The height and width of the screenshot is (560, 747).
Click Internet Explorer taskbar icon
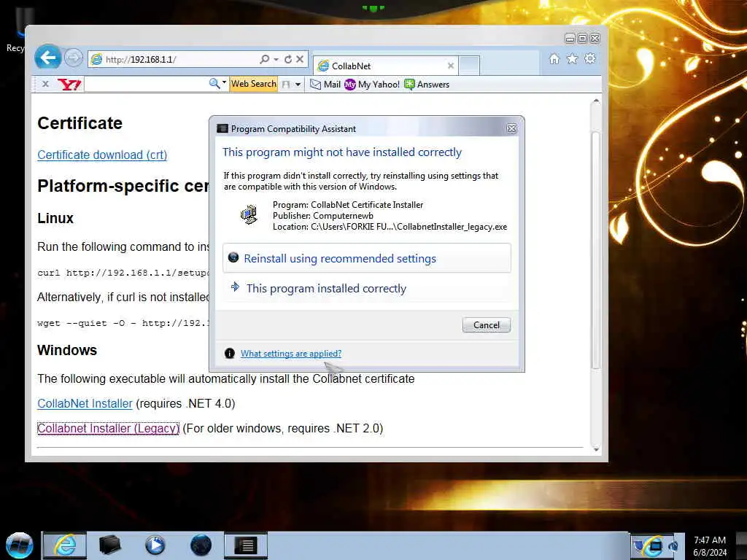(x=65, y=545)
